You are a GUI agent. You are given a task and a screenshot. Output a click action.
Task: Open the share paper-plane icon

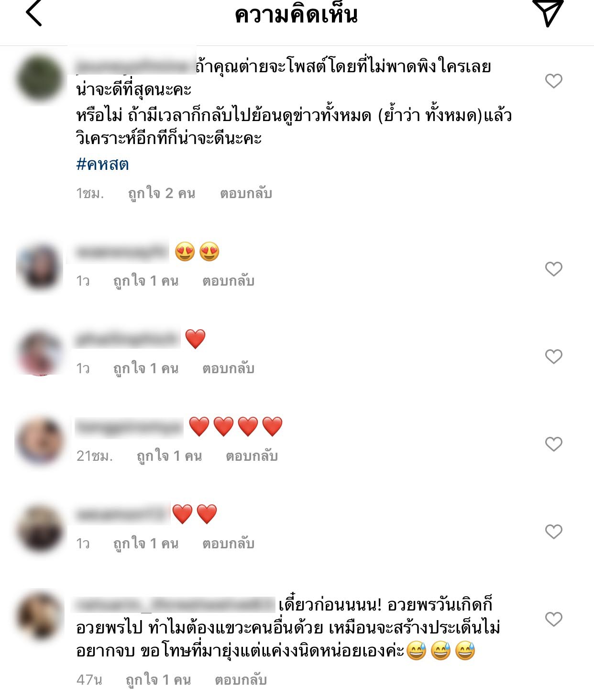click(x=548, y=13)
